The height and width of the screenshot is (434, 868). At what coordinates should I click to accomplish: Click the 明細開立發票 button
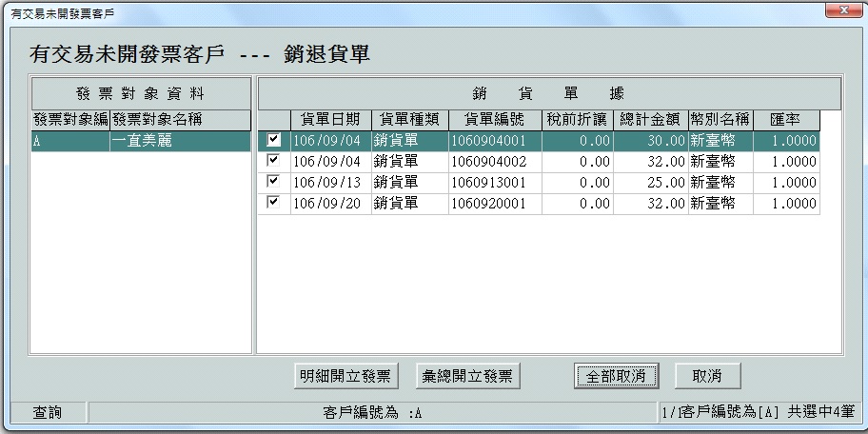(346, 377)
